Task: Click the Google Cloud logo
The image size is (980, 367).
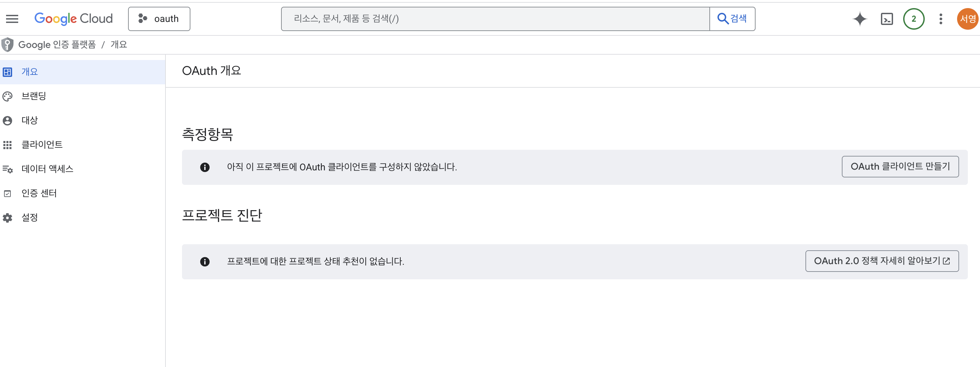Action: click(x=73, y=19)
